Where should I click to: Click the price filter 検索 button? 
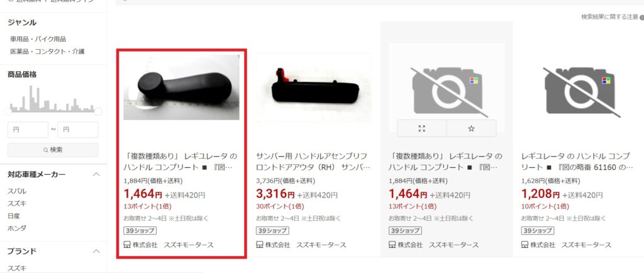coord(53,150)
